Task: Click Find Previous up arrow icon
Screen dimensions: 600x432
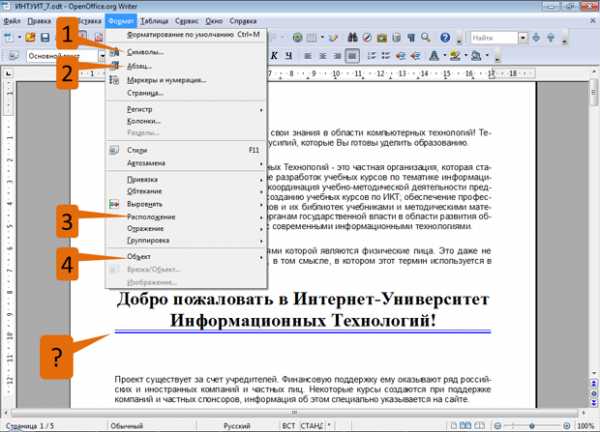Action: coord(551,37)
